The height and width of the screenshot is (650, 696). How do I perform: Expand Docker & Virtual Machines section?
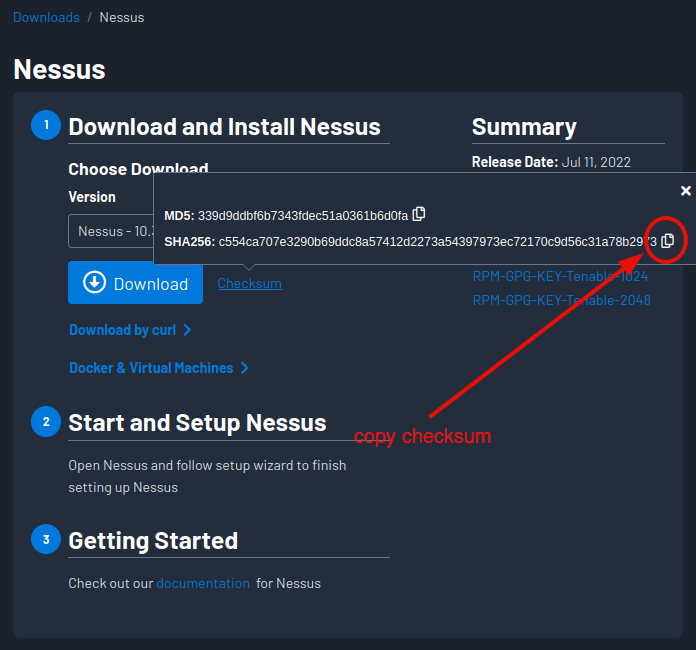click(159, 368)
